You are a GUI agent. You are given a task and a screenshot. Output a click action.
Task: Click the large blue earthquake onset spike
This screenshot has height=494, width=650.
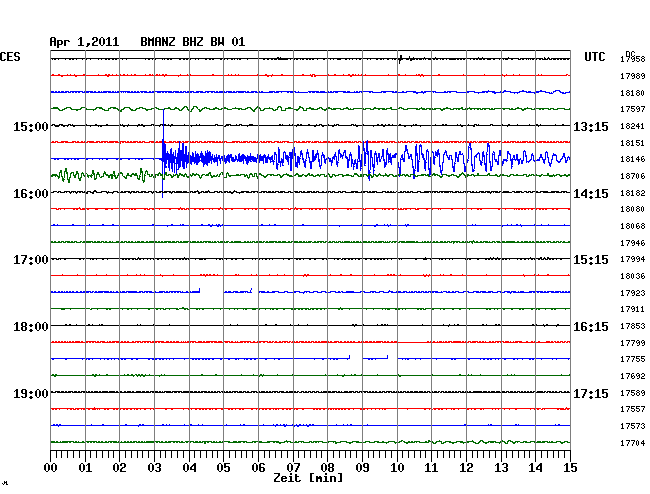(x=163, y=153)
